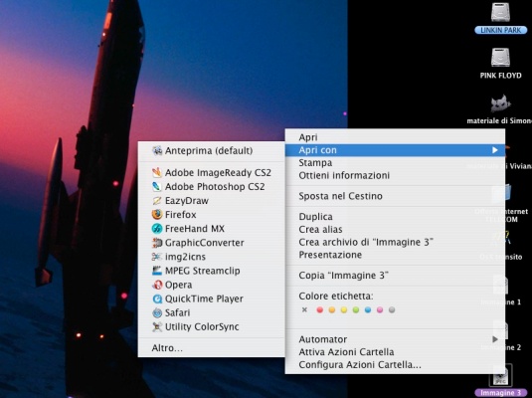Click the Adobe ImageReady CS2 icon
Viewport: 532px width, 398px height.
click(157, 172)
